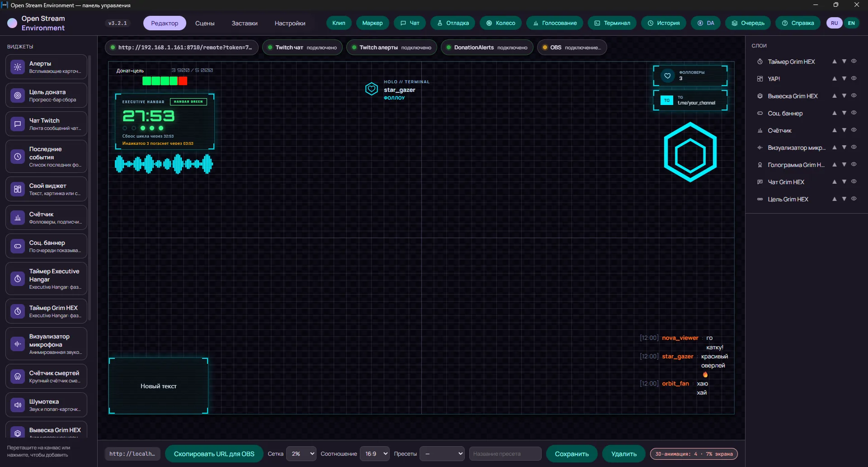Hide the Таймер Grim HEX layer
The image size is (868, 467).
pyautogui.click(x=854, y=62)
